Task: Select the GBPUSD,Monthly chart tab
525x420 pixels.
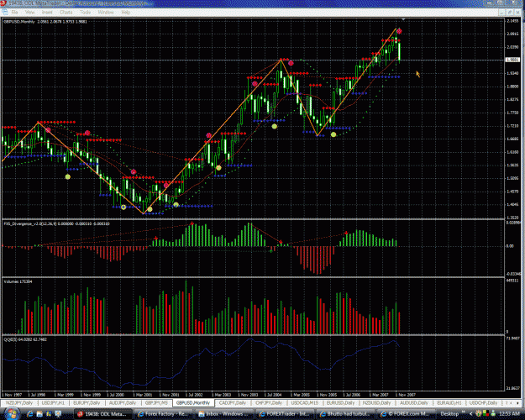Action: click(x=193, y=402)
